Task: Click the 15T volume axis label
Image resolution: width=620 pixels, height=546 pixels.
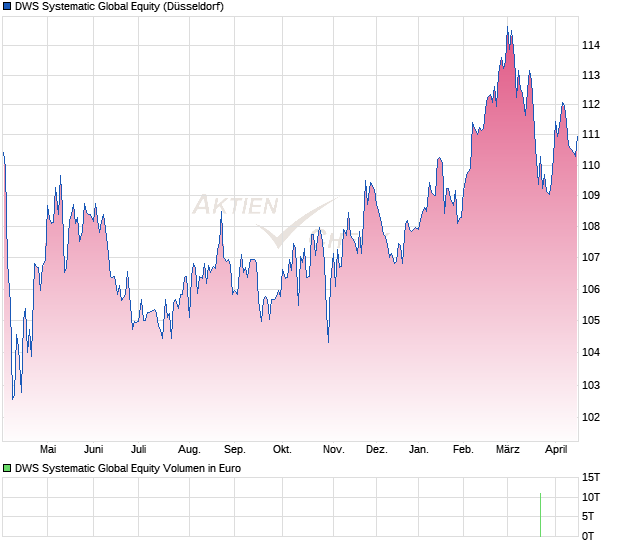Action: [x=591, y=478]
